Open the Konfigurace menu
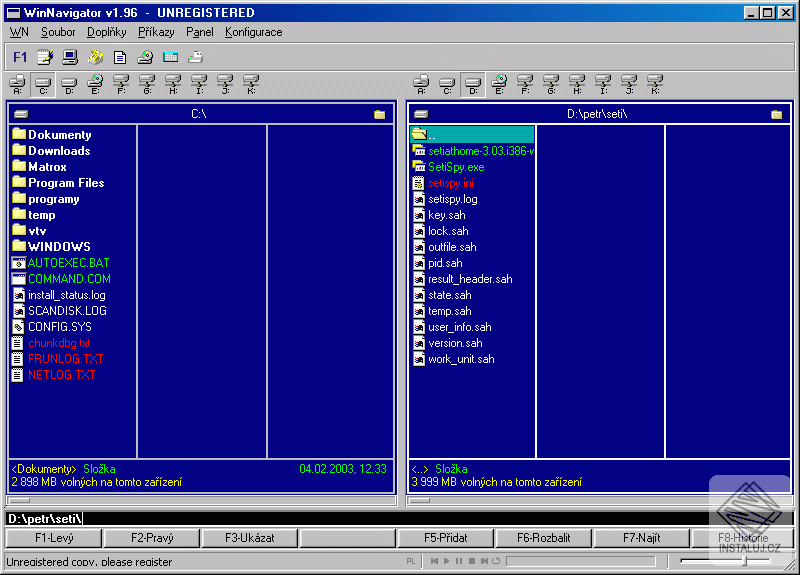The height and width of the screenshot is (575, 800). tap(253, 32)
